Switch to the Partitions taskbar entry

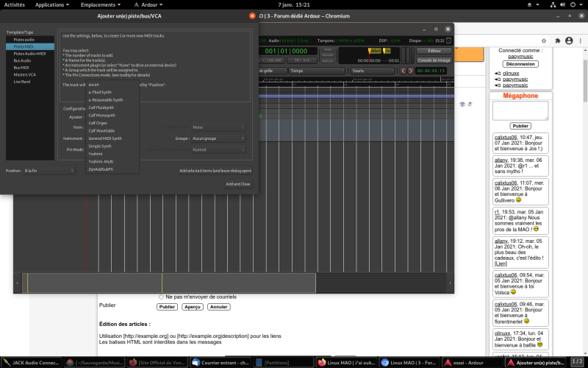click(x=283, y=363)
